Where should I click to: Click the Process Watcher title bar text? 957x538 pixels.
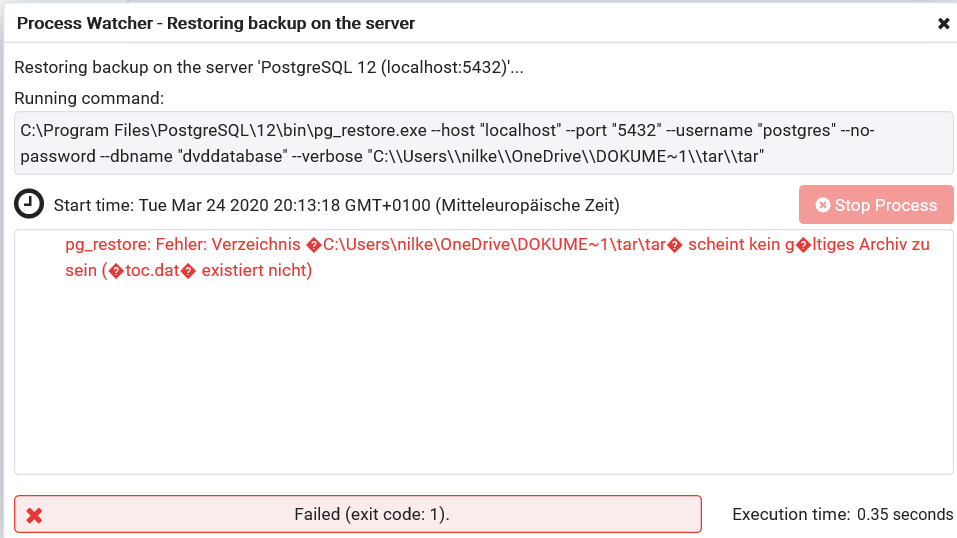(216, 22)
